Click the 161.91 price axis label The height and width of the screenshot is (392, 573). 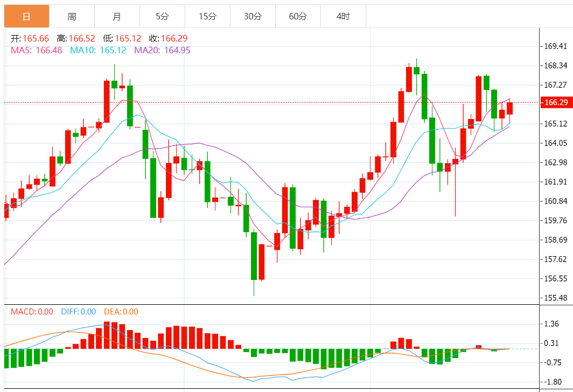[x=555, y=181]
